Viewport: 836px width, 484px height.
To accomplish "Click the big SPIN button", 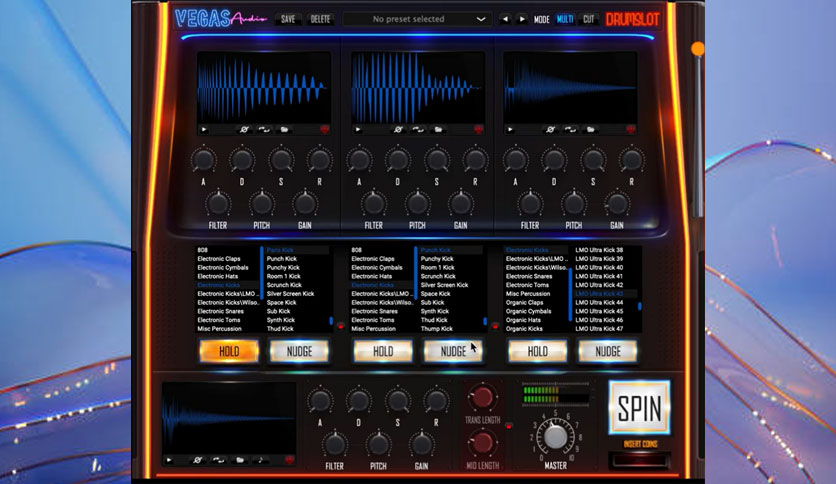I will coord(639,408).
